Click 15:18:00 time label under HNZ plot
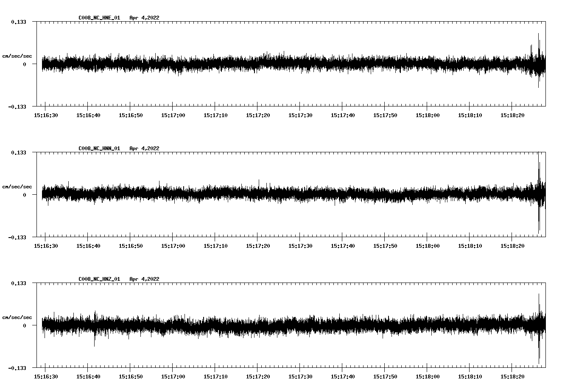This screenshot has height=392, width=576. (428, 377)
